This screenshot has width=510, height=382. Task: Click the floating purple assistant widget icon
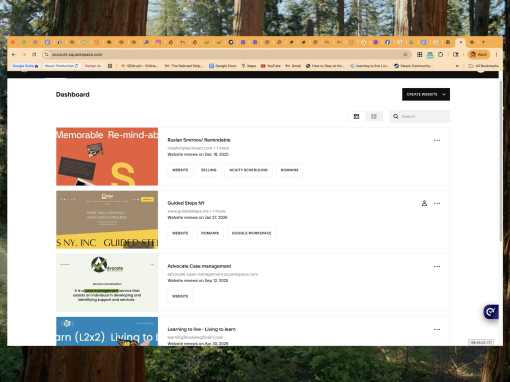(491, 312)
